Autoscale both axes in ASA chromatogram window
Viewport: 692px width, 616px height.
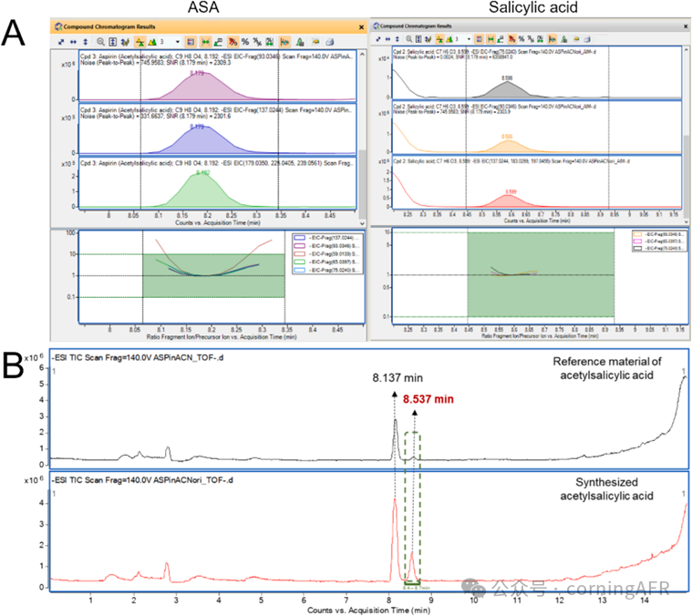click(x=61, y=42)
